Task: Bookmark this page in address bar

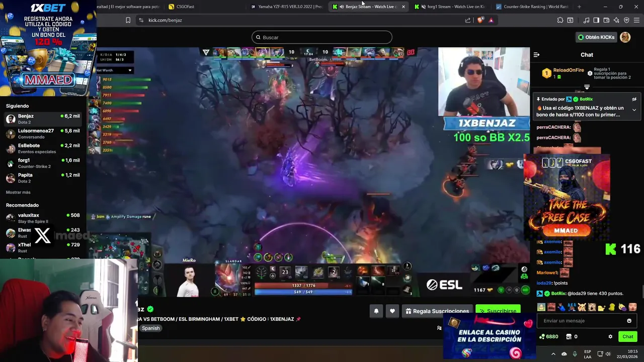Action: click(128, 20)
